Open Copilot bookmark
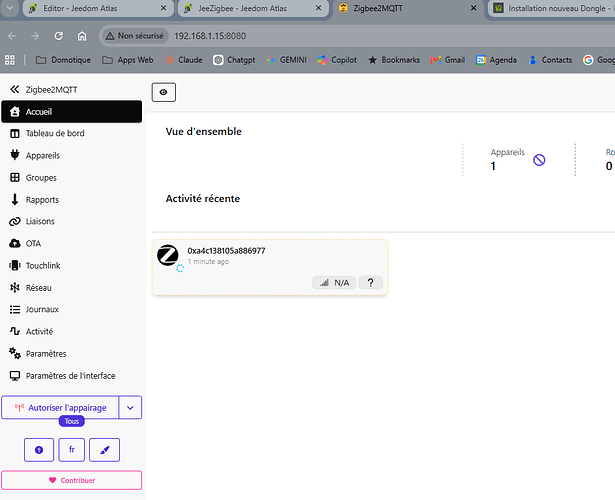The height and width of the screenshot is (500, 615). (337, 60)
